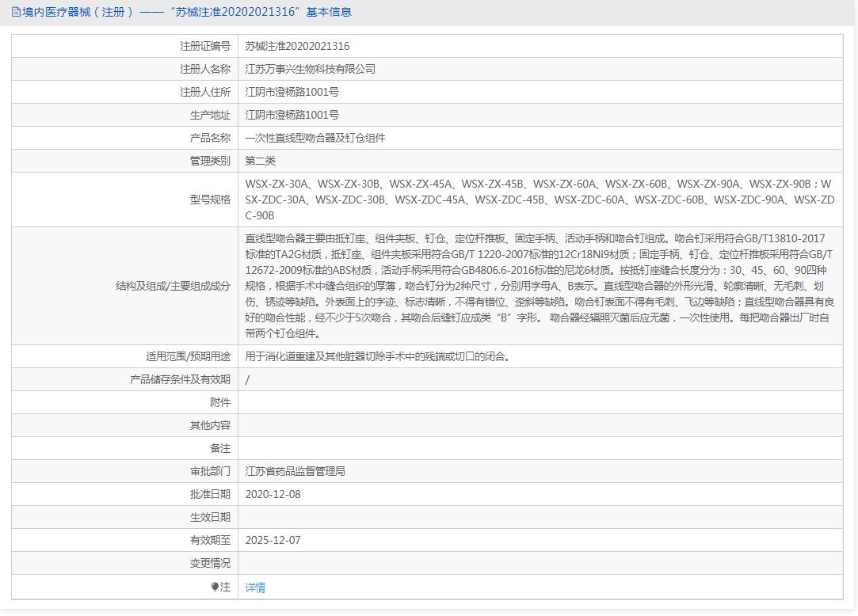Screen dimensions: 858x616
Task: Click the 产品名称 label
Action: (x=210, y=139)
